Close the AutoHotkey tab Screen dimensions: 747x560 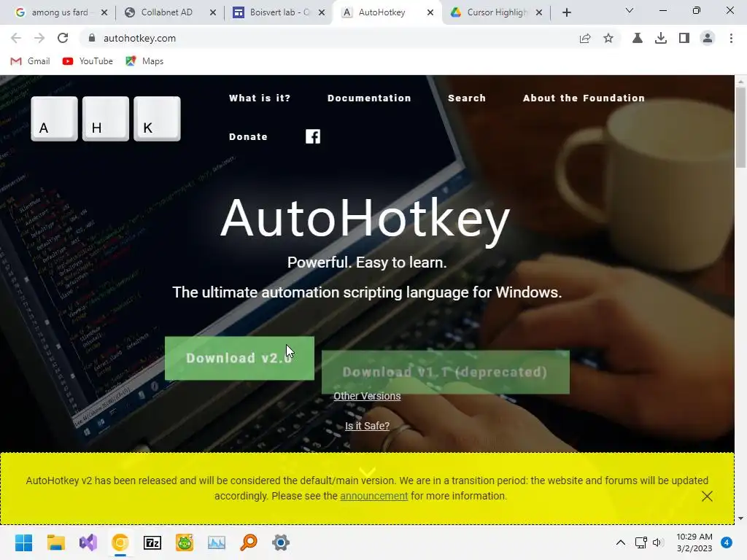[x=430, y=12]
